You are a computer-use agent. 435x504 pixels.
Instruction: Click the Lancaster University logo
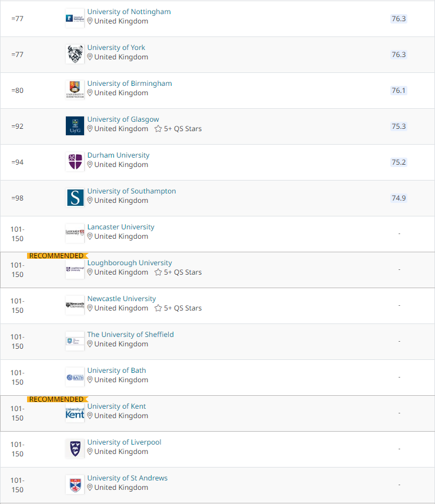pyautogui.click(x=75, y=233)
